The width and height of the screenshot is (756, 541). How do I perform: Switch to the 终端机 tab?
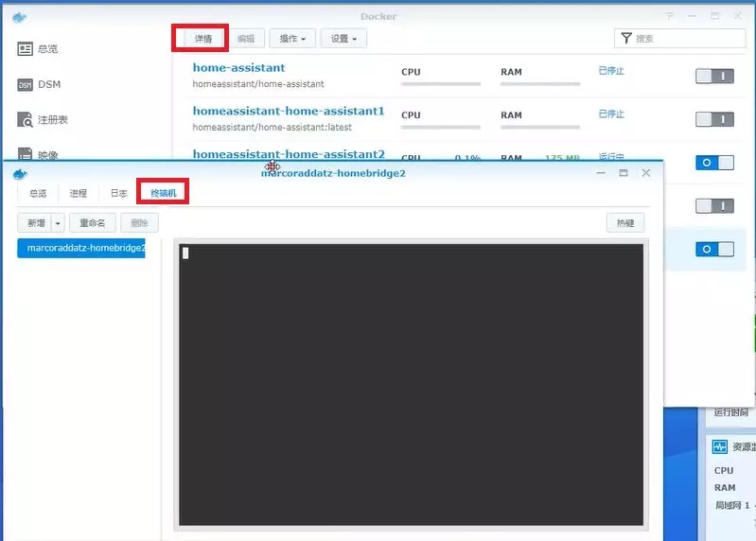coord(164,193)
